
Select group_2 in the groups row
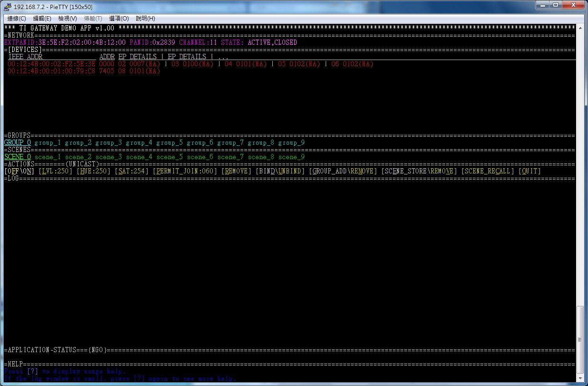[78, 142]
